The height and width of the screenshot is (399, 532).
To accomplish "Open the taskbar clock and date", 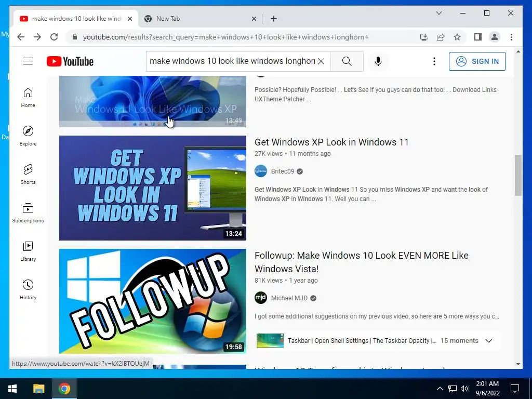I will (x=487, y=389).
